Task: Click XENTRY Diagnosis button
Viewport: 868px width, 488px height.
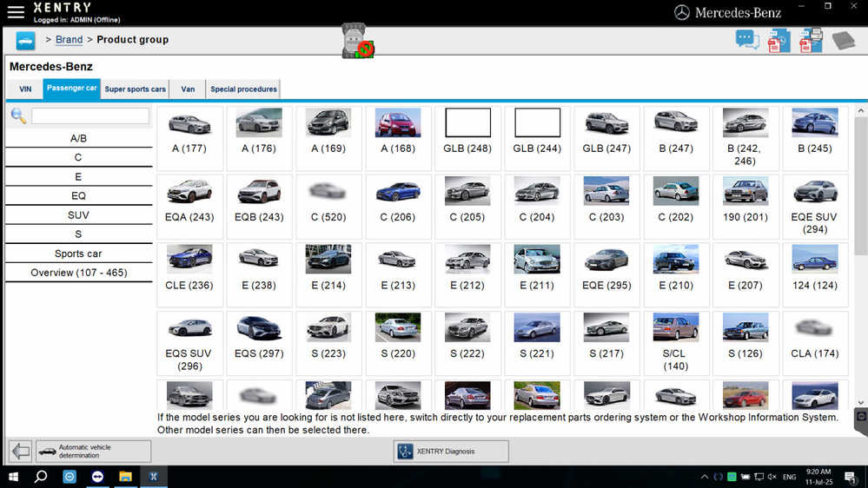Action: click(x=451, y=451)
